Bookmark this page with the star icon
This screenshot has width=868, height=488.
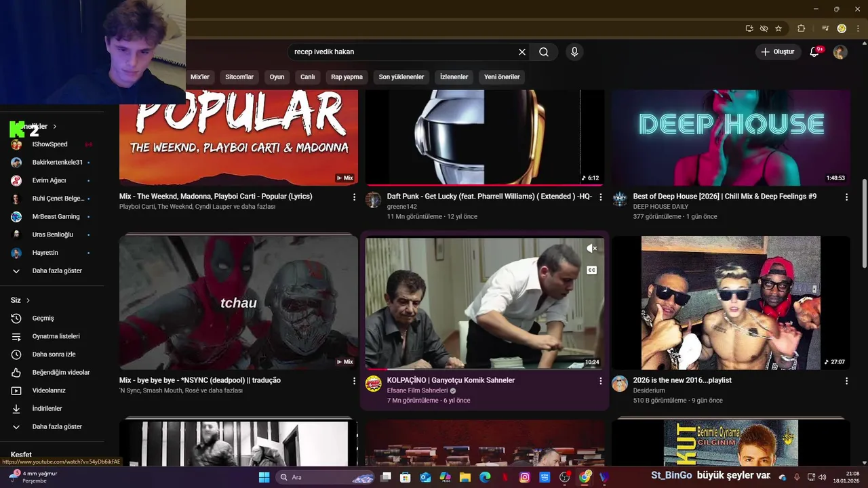[x=778, y=28]
